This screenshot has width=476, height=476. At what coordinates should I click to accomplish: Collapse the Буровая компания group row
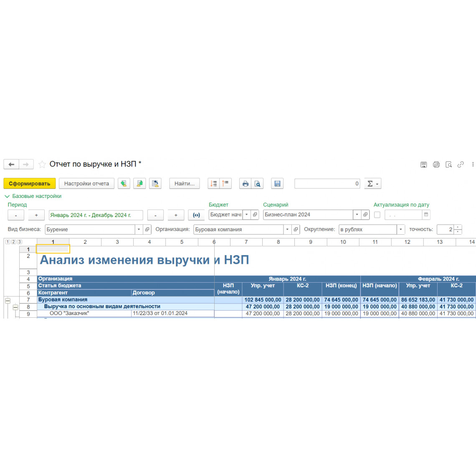point(8,301)
